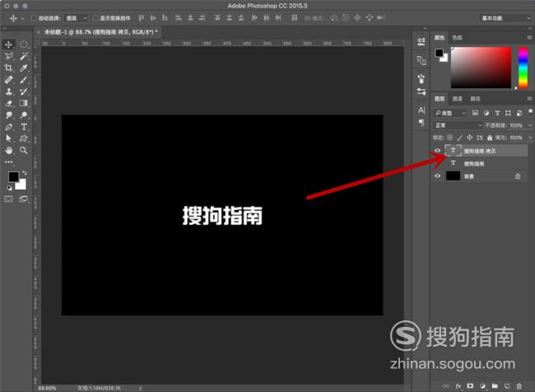Change screen mode at toolbox bottom
The width and height of the screenshot is (535, 392).
point(24,198)
